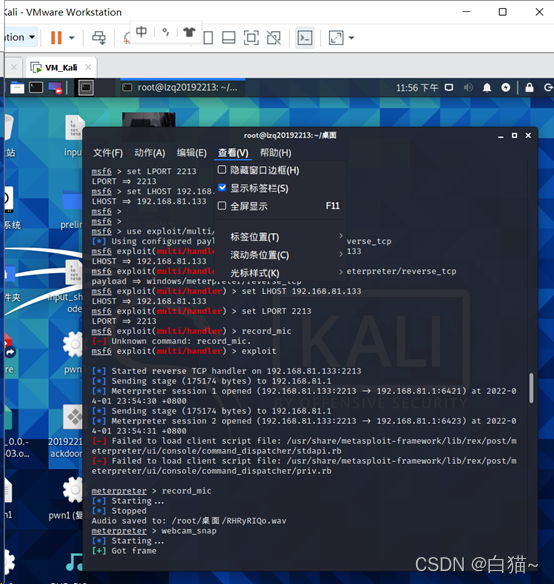Open the 文件(F) menu in the terminal
Viewport: 554px width, 584px height.
(108, 153)
